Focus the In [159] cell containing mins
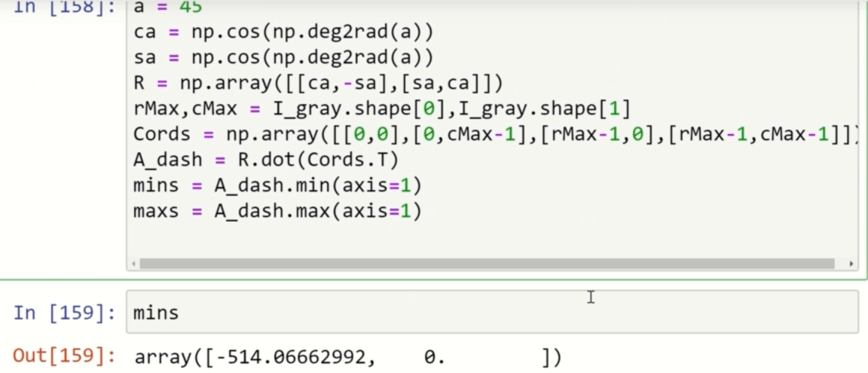The image size is (868, 373). 491,313
